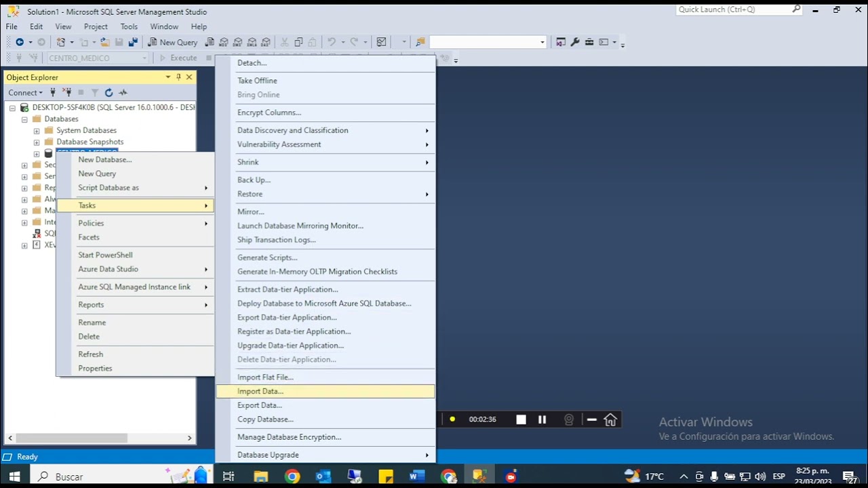The width and height of the screenshot is (868, 488).
Task: Minimize the recorder toolbar
Action: tap(591, 420)
